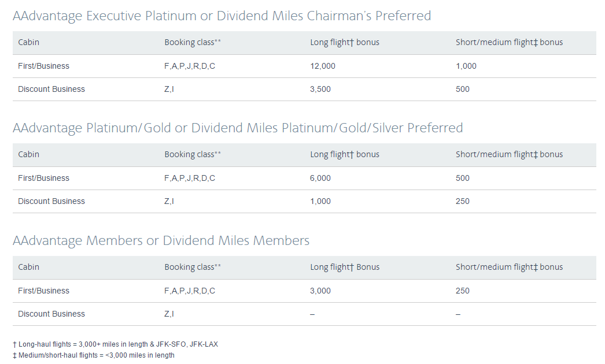Click the AAdvantage Platinum/Gold section heading
Viewport: 605px width, 364px height.
[x=238, y=128]
